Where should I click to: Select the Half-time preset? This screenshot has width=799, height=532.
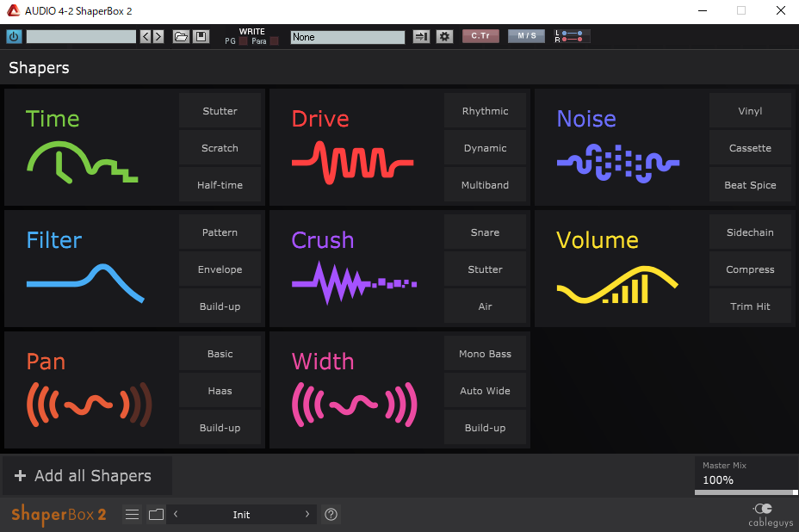point(220,185)
